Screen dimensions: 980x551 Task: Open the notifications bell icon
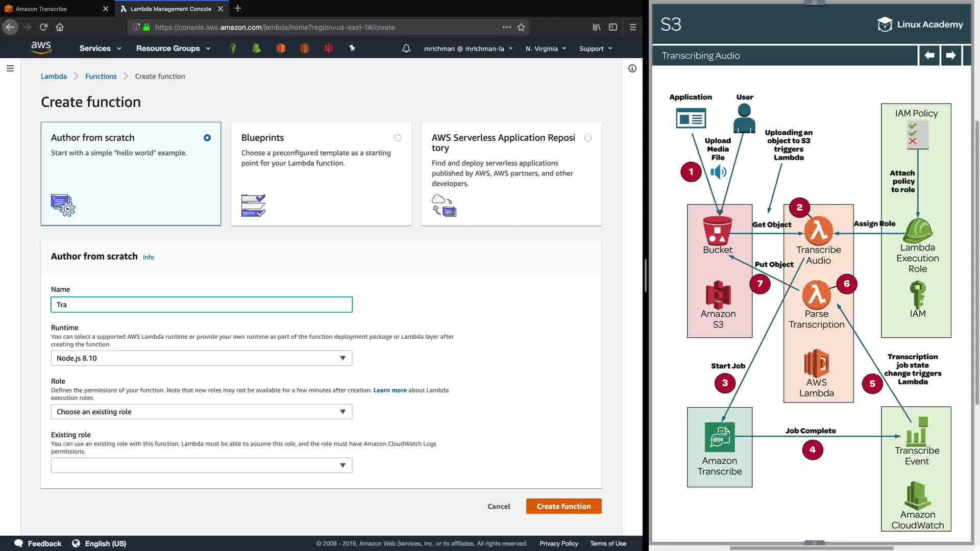tap(406, 48)
